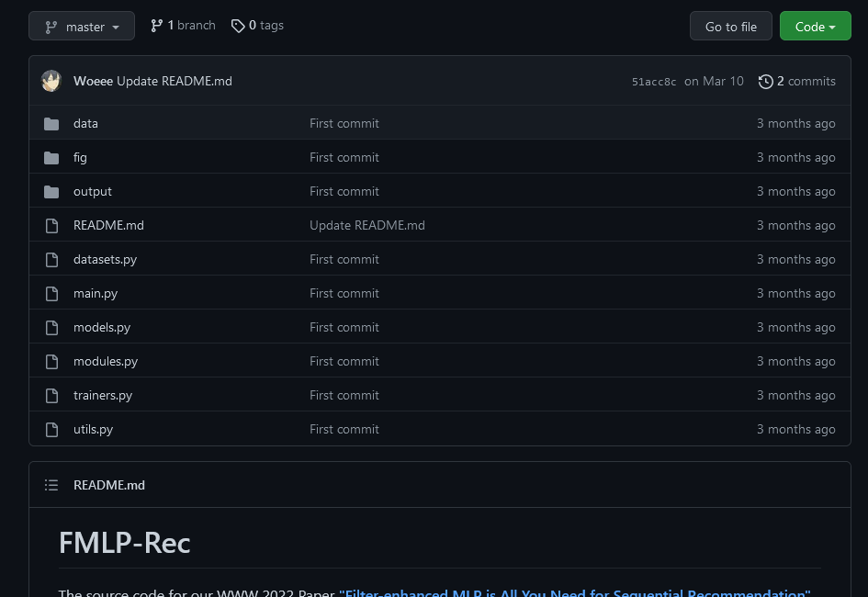Click the file icon for datasets.py
868x597 pixels.
(x=51, y=260)
